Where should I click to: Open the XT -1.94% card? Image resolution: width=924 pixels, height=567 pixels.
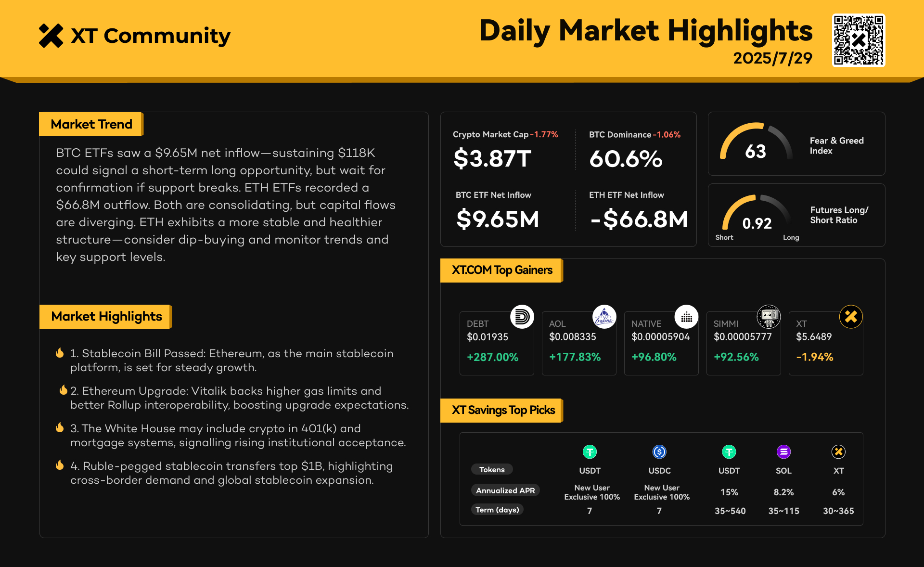tap(826, 343)
